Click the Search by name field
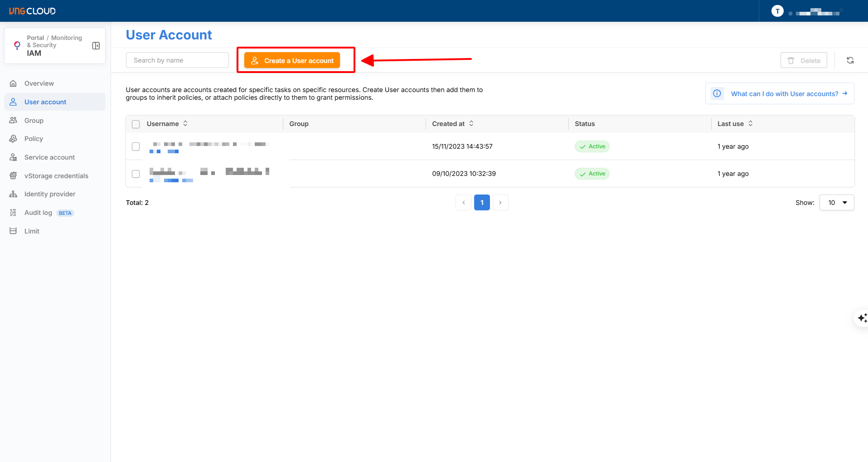The width and height of the screenshot is (868, 462). (177, 60)
